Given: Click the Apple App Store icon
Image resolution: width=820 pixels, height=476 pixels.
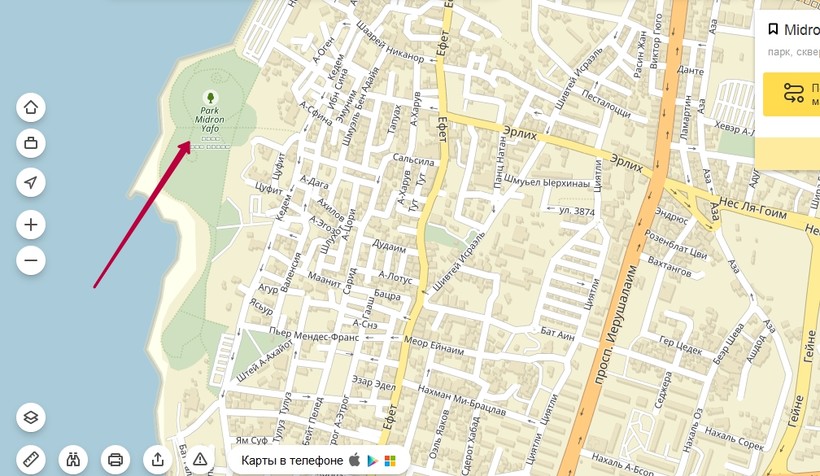Looking at the screenshot, I should coord(355,460).
